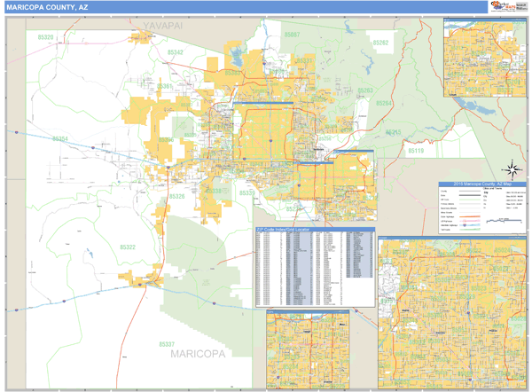This screenshot has width=532, height=392.
Task: Click the US Highways pink line in legend
Action: coord(470,221)
